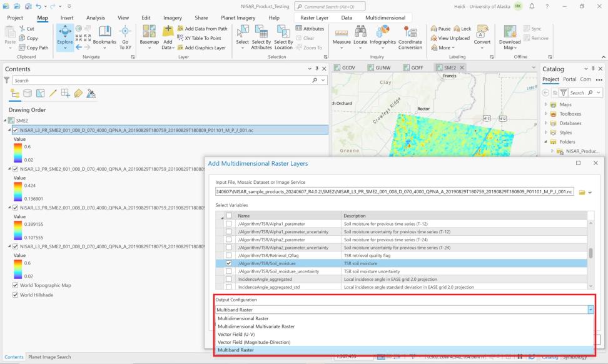This screenshot has height=364, width=608.
Task: Open notifications bell icon
Action: coord(532,6)
